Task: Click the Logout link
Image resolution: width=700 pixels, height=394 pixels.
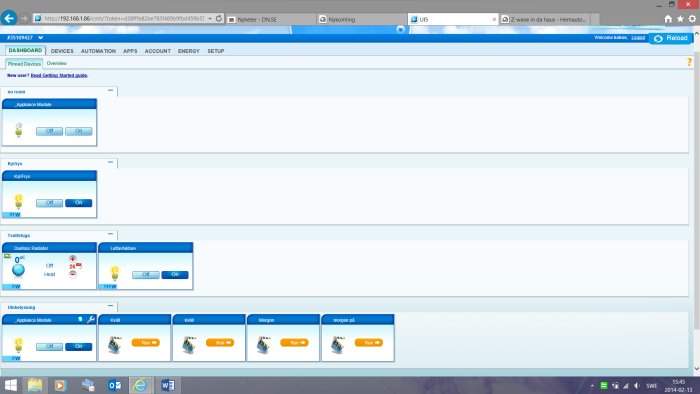Action: 638,37
